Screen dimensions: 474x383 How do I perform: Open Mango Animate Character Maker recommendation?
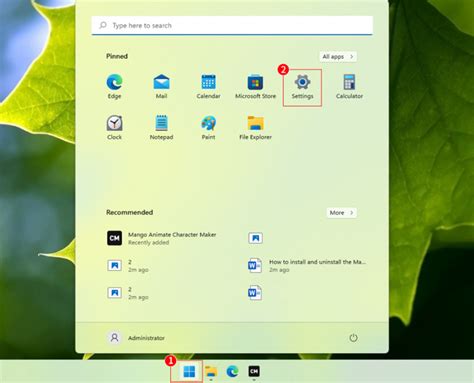tap(162, 238)
